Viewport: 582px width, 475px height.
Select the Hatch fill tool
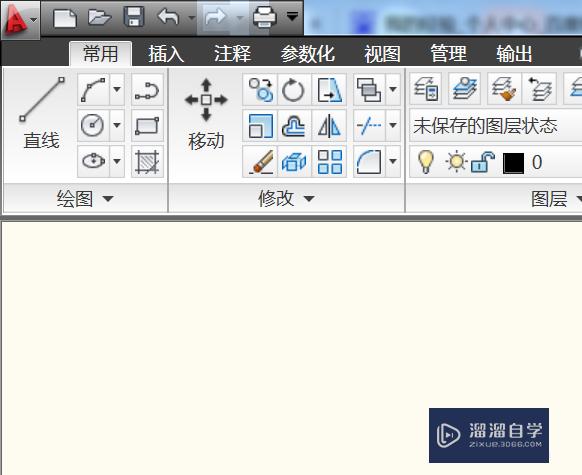tap(147, 161)
